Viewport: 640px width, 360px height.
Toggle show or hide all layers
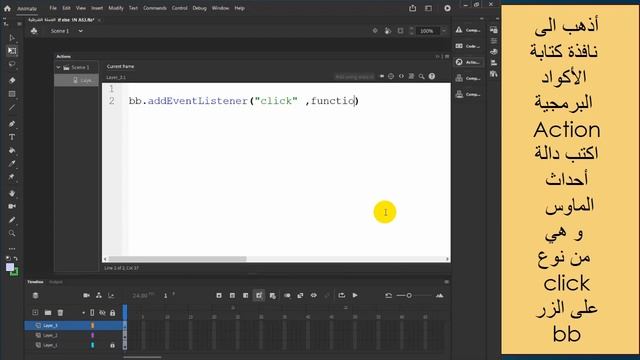coord(102,313)
